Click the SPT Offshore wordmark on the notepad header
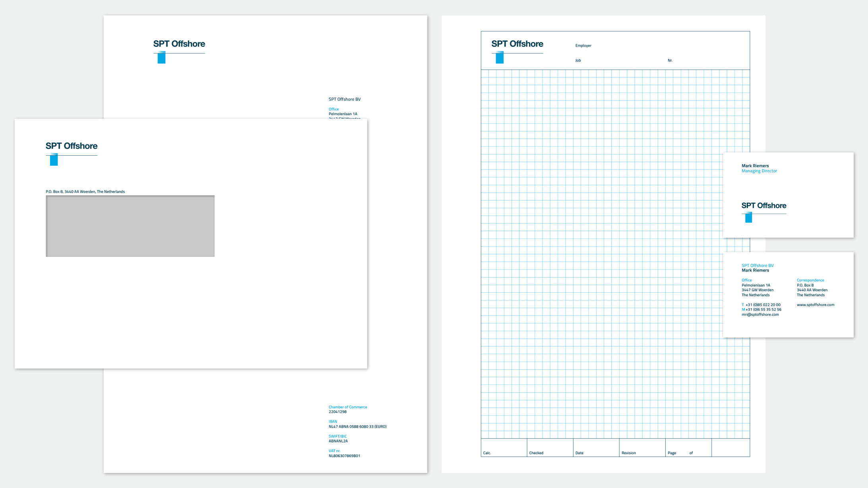This screenshot has width=868, height=488. pos(517,44)
